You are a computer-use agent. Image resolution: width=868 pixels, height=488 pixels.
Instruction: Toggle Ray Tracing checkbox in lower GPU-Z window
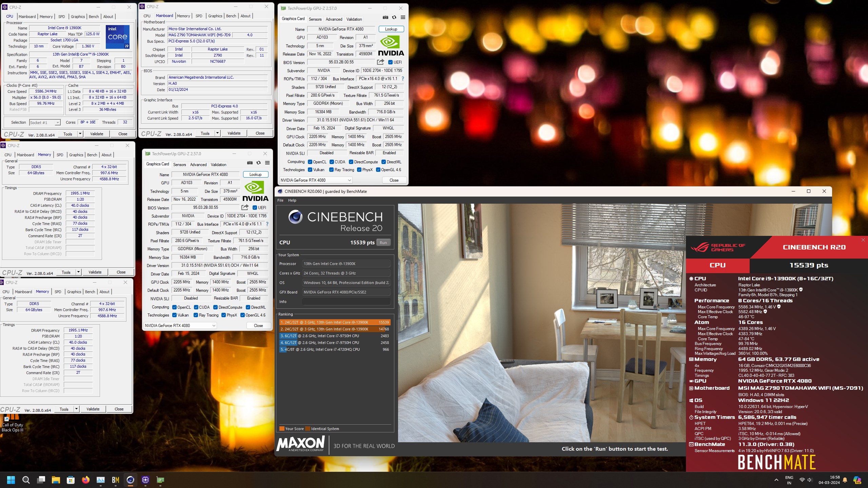tap(196, 315)
